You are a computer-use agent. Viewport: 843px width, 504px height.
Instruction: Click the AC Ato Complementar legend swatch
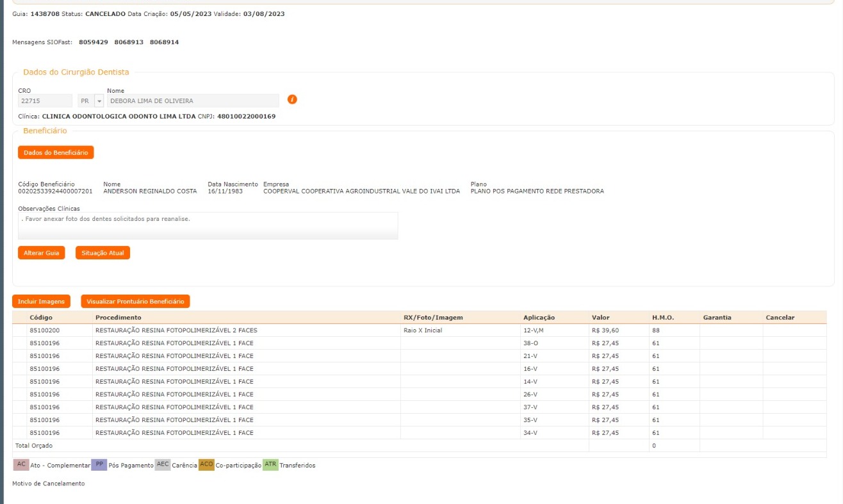[21, 464]
